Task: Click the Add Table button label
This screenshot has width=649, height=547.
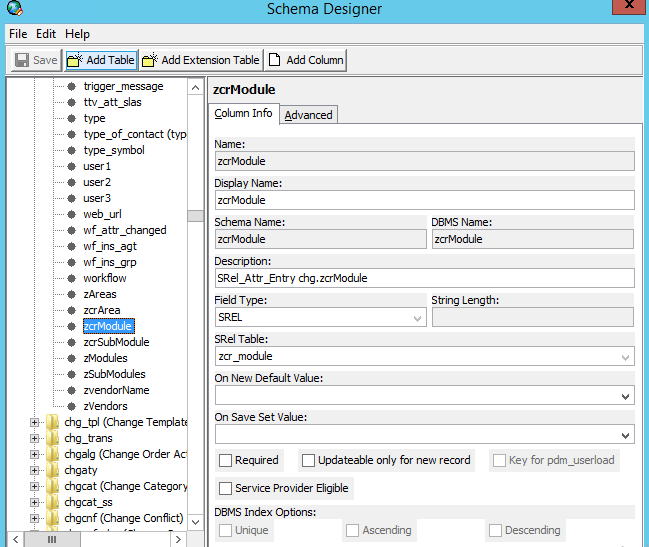Action: point(111,60)
